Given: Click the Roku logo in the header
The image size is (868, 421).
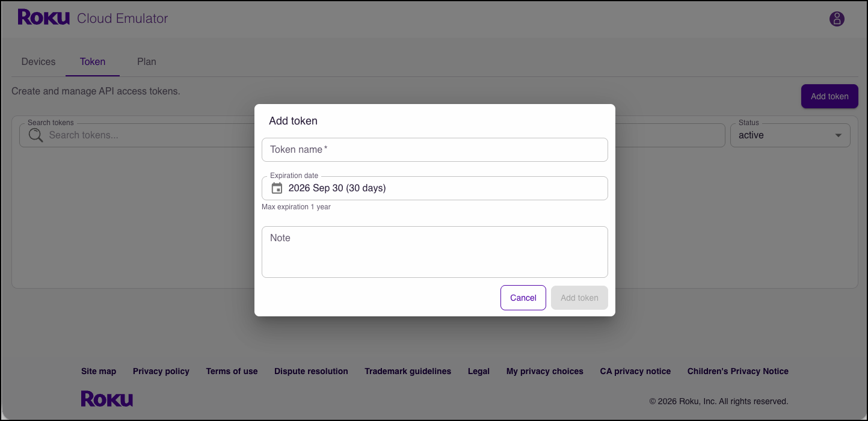Looking at the screenshot, I should tap(44, 17).
